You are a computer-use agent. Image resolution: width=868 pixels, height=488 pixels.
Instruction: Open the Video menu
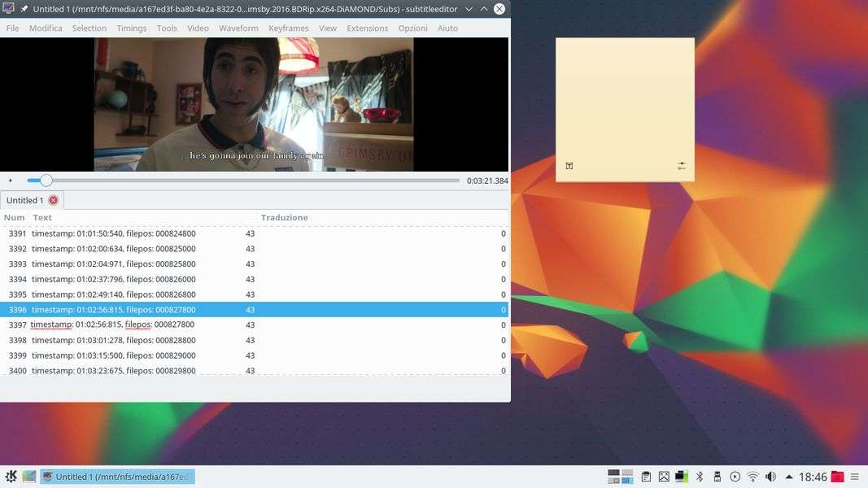[198, 28]
